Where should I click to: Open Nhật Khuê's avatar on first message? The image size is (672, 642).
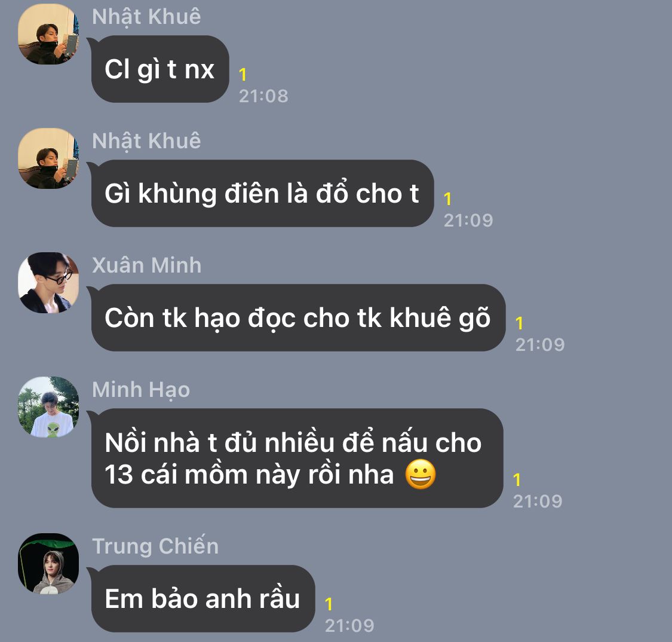[x=48, y=34]
